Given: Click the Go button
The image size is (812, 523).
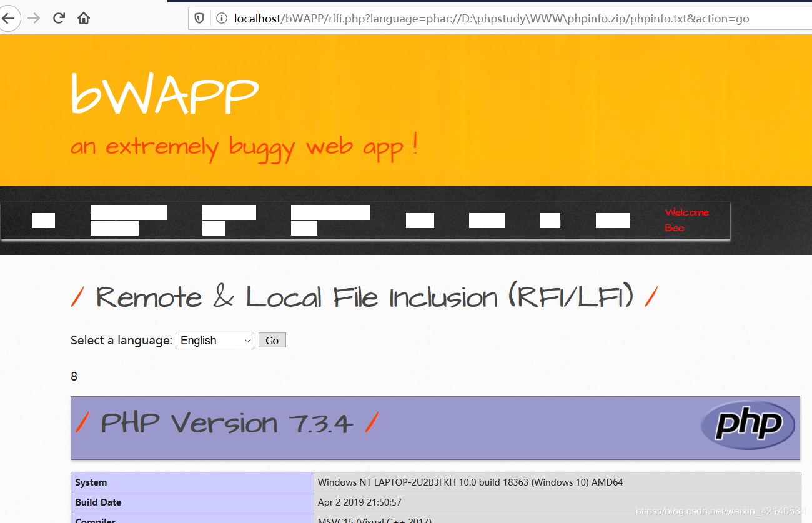Looking at the screenshot, I should (272, 341).
